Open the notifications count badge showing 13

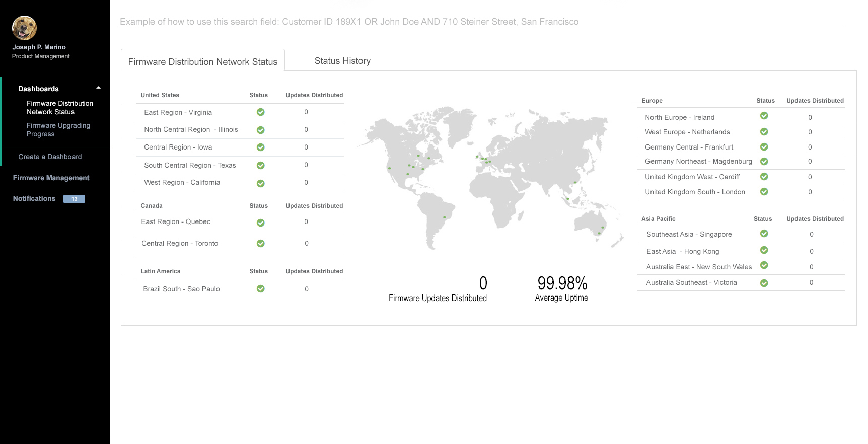point(74,199)
